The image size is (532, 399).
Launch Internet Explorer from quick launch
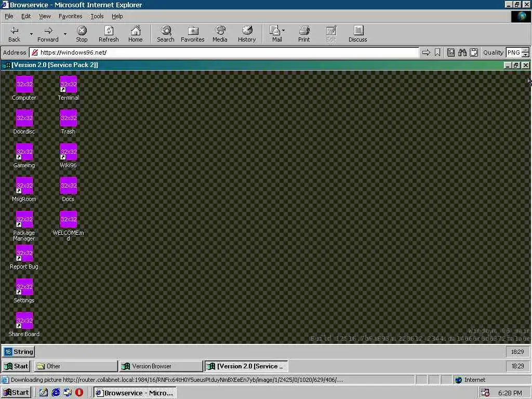click(x=56, y=393)
